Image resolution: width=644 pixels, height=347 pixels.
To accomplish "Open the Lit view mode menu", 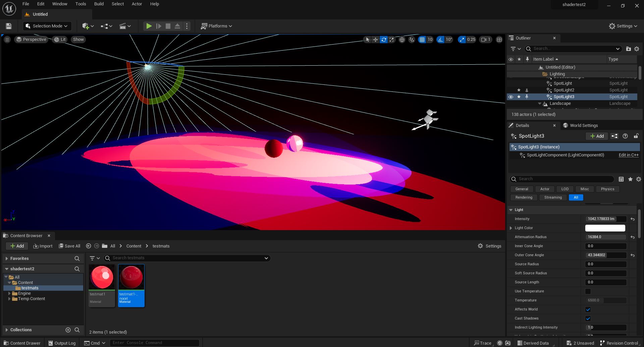I will [60, 40].
